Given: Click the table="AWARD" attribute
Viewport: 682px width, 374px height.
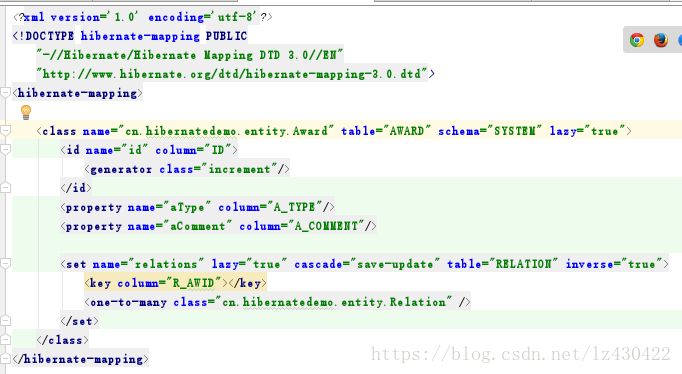Looking at the screenshot, I should coord(386,131).
